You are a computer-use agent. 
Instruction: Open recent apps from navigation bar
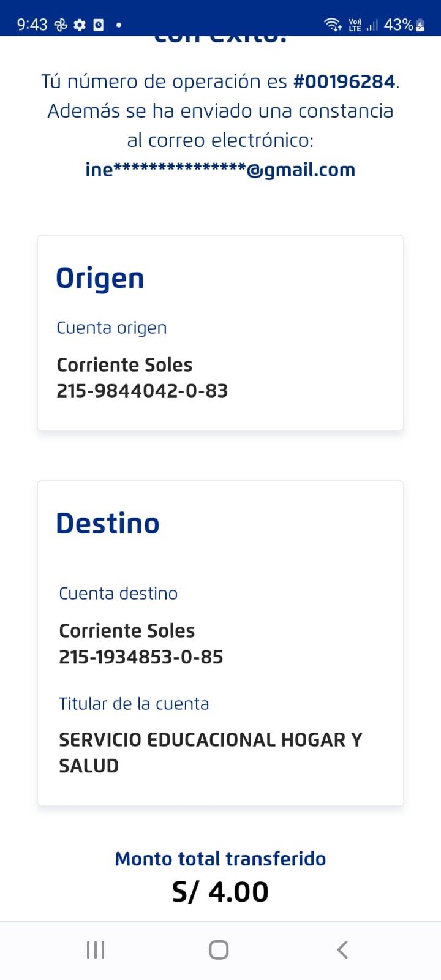[x=96, y=950]
